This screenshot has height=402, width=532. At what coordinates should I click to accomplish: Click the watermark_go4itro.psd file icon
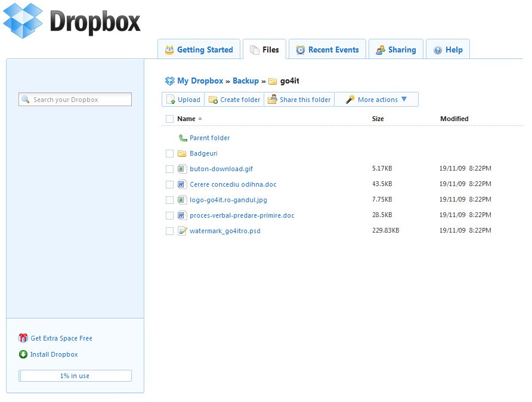click(182, 231)
